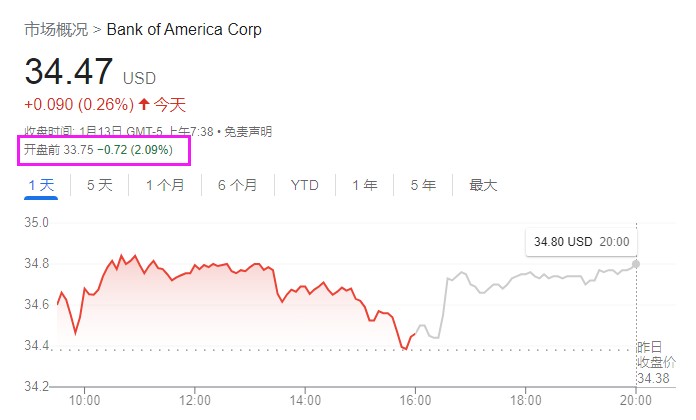Screen dimensions: 696x420
Task: Click the breadcrumb chevron separator
Action: pos(96,30)
